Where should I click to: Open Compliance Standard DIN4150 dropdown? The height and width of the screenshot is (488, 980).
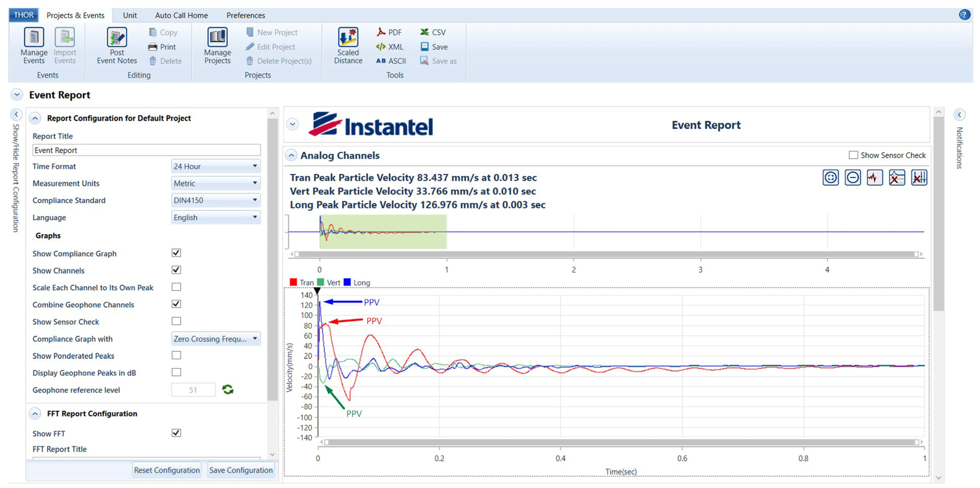216,200
